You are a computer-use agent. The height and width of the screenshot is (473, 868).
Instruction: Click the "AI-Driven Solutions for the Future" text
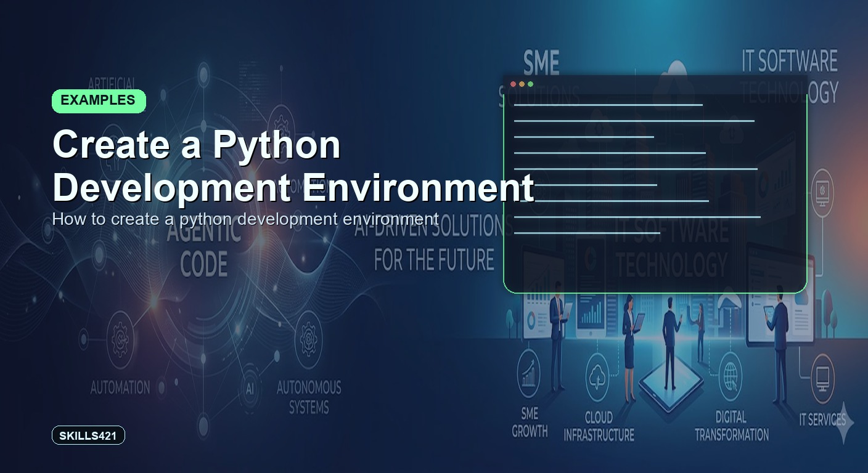(434, 243)
